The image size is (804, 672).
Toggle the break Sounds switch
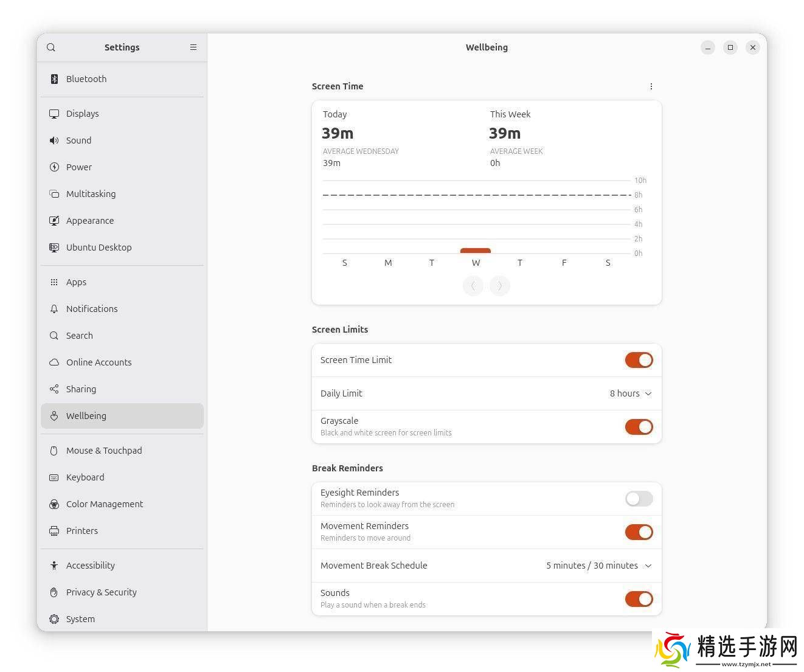639,599
